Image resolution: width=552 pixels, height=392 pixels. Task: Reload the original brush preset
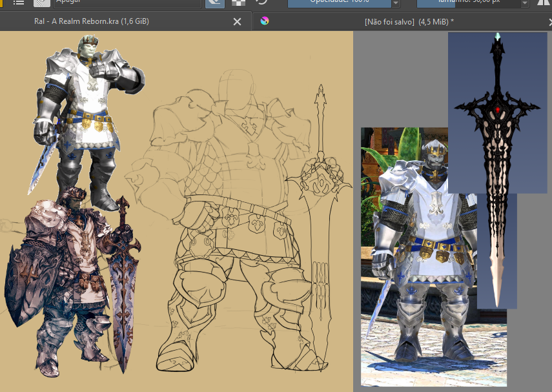coord(261,3)
